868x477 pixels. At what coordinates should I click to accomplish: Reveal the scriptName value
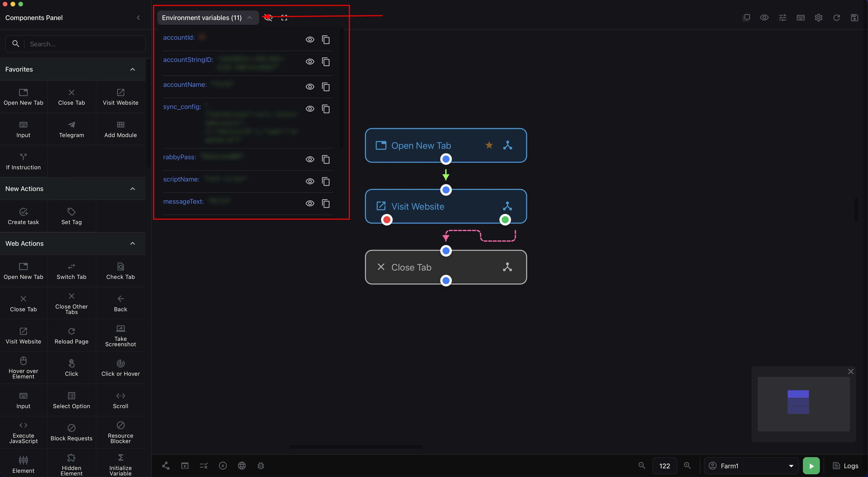310,181
